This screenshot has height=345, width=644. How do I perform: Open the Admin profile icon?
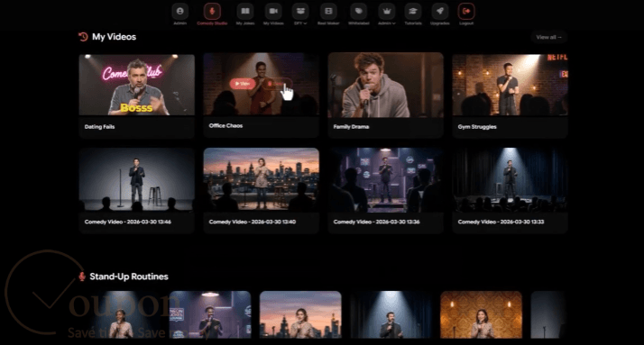click(x=179, y=12)
